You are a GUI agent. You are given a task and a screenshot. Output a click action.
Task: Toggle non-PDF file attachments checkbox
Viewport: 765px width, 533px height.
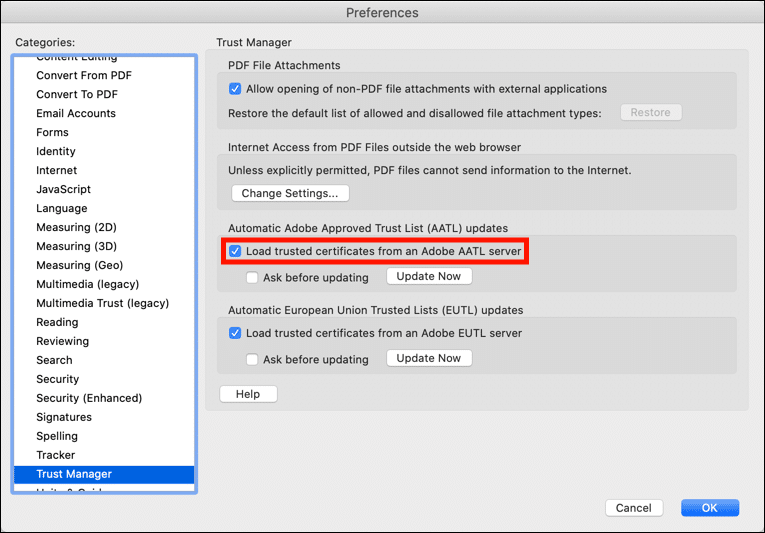click(235, 89)
